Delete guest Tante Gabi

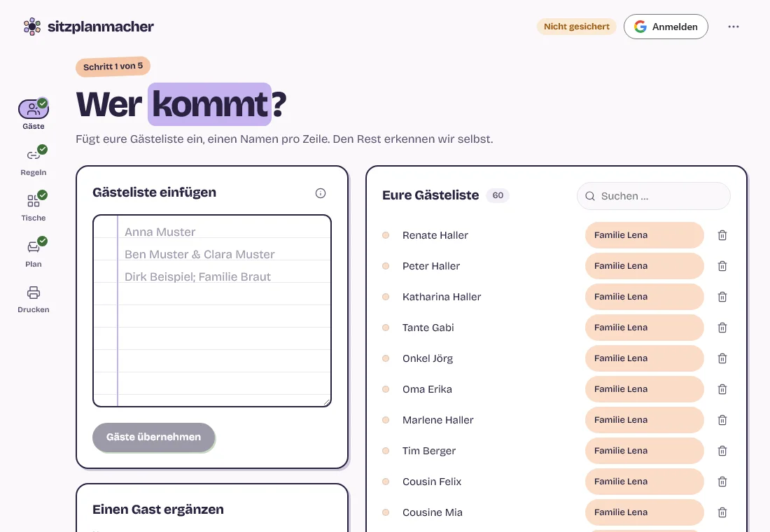tap(722, 328)
